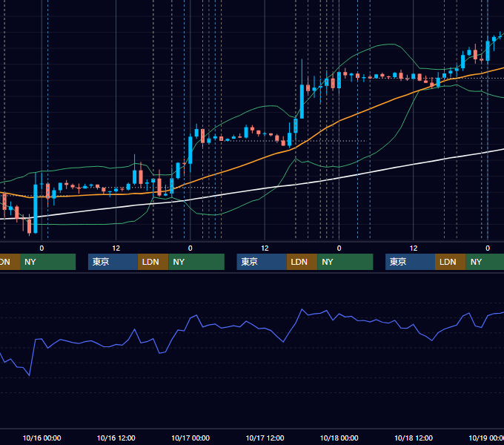This screenshot has height=445, width=504.
Task: Click the 10/17 12:00 time axis label
Action: click(265, 438)
